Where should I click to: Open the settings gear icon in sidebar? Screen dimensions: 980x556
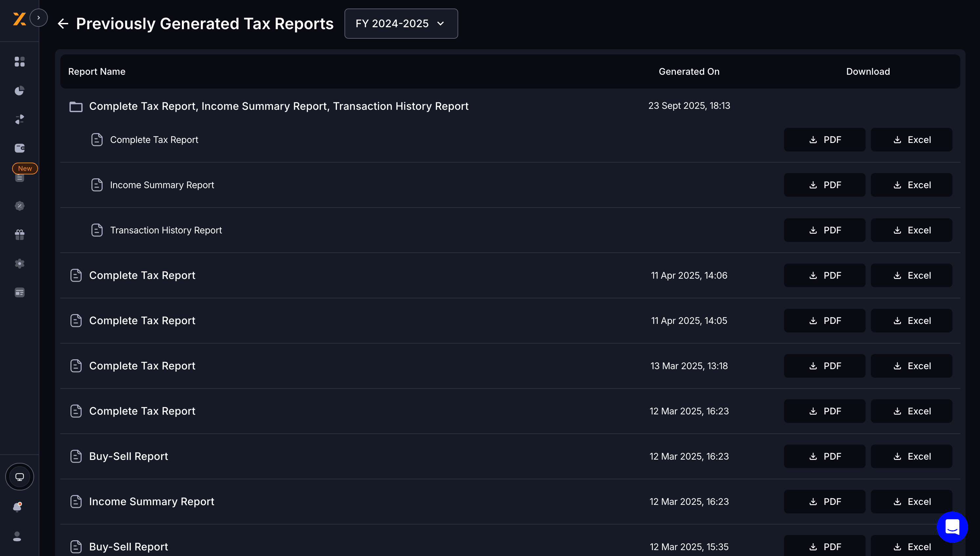pos(19,264)
